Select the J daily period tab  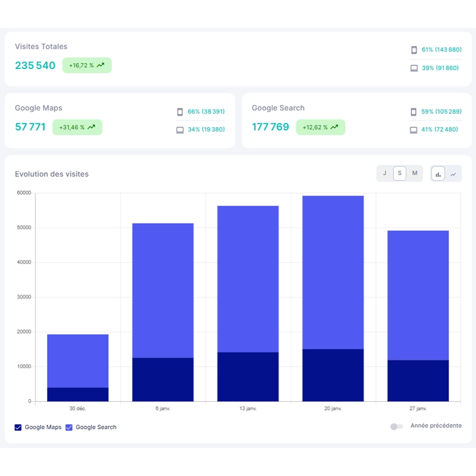point(384,173)
